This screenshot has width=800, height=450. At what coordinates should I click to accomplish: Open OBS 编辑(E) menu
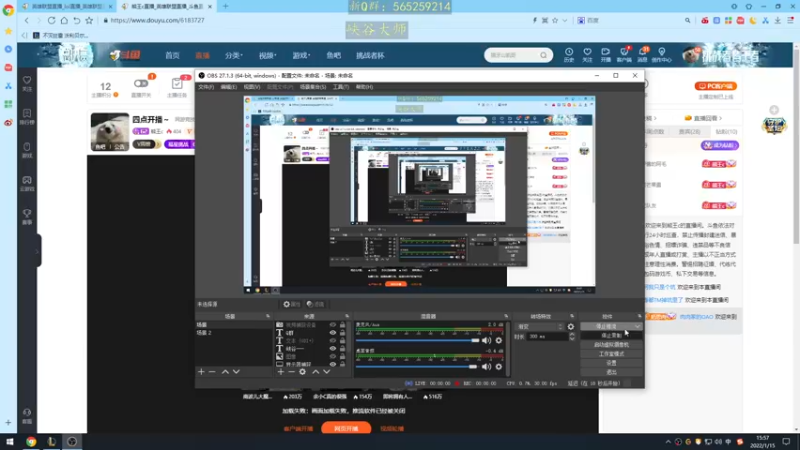(x=229, y=87)
